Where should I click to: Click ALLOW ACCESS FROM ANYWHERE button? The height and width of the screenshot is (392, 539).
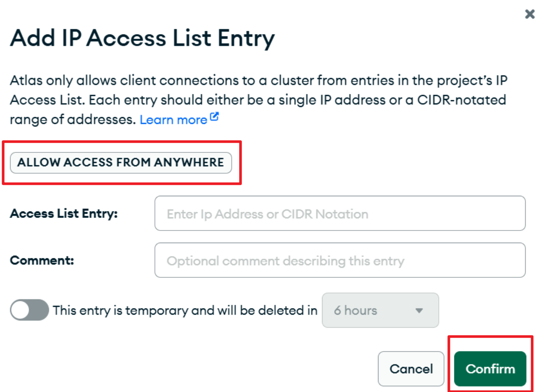click(121, 162)
